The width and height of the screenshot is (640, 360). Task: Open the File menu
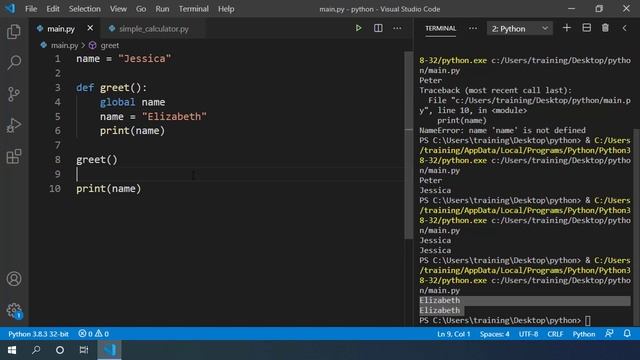pyautogui.click(x=31, y=9)
